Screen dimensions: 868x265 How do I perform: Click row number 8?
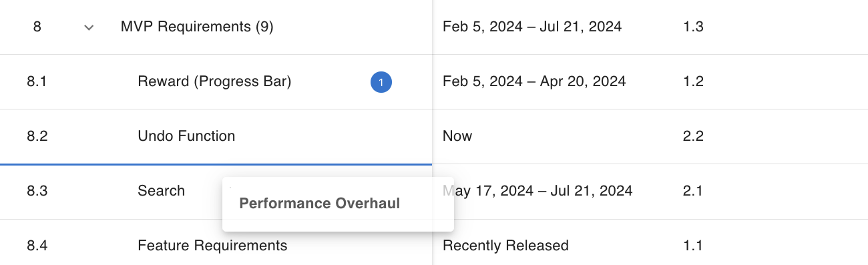click(37, 27)
